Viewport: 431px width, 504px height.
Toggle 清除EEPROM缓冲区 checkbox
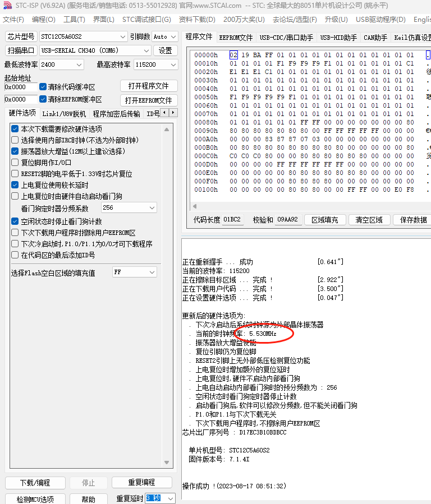(43, 99)
